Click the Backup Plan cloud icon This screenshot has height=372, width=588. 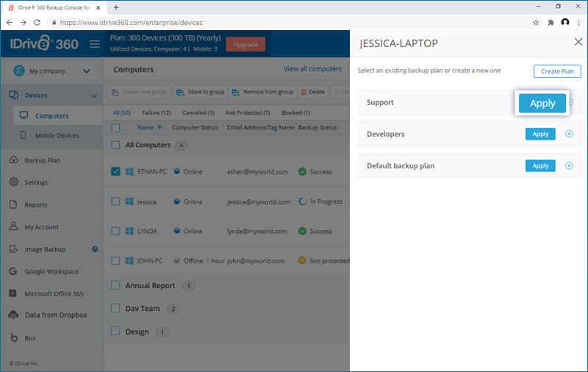tap(13, 160)
